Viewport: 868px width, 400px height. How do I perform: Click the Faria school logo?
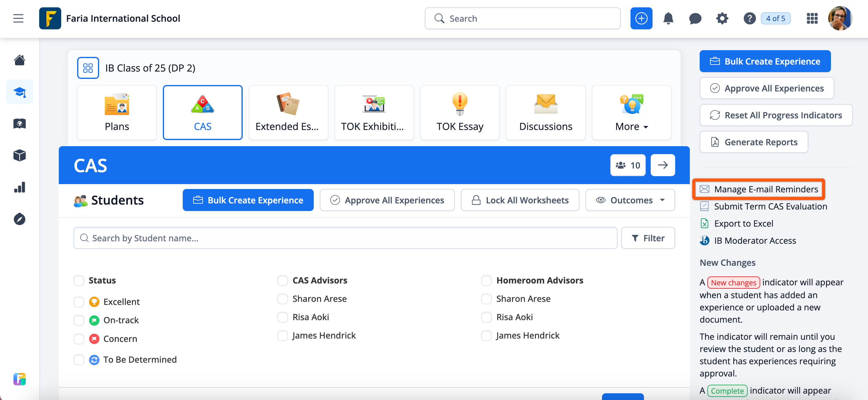pos(50,18)
